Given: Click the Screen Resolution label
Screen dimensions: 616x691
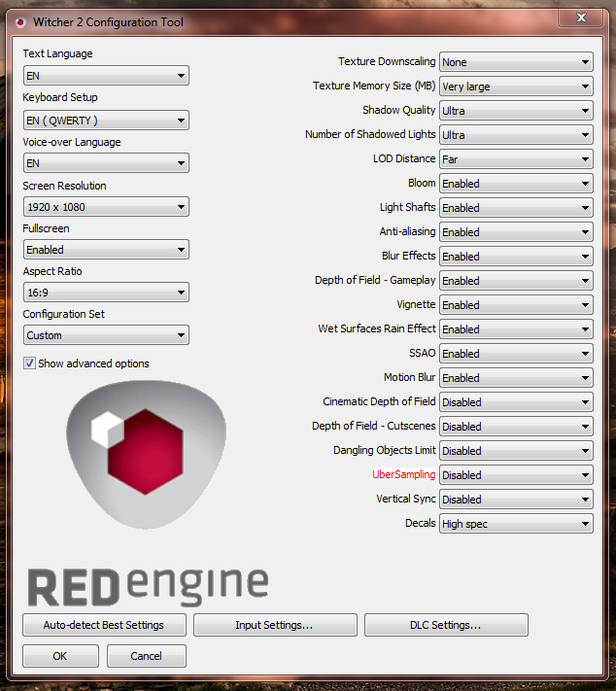Looking at the screenshot, I should pyautogui.click(x=65, y=186).
